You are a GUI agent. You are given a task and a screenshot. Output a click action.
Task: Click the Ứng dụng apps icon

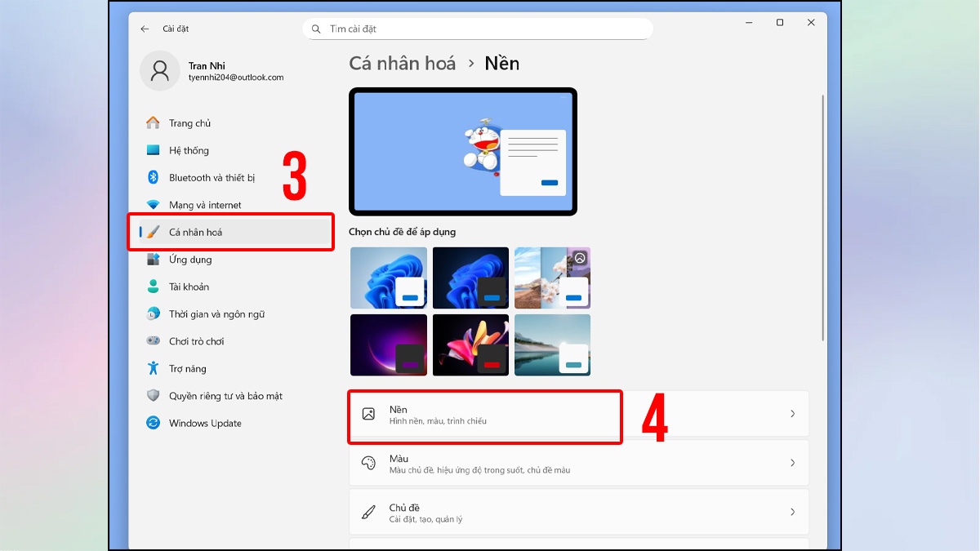click(x=153, y=260)
